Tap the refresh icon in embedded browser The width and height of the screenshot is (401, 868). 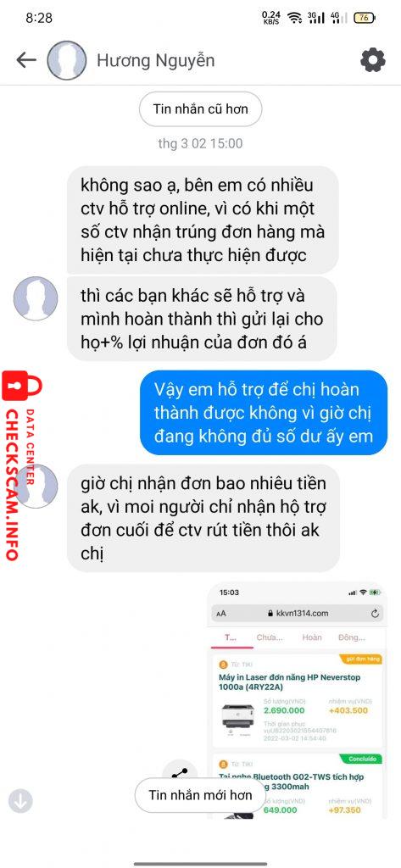(375, 614)
